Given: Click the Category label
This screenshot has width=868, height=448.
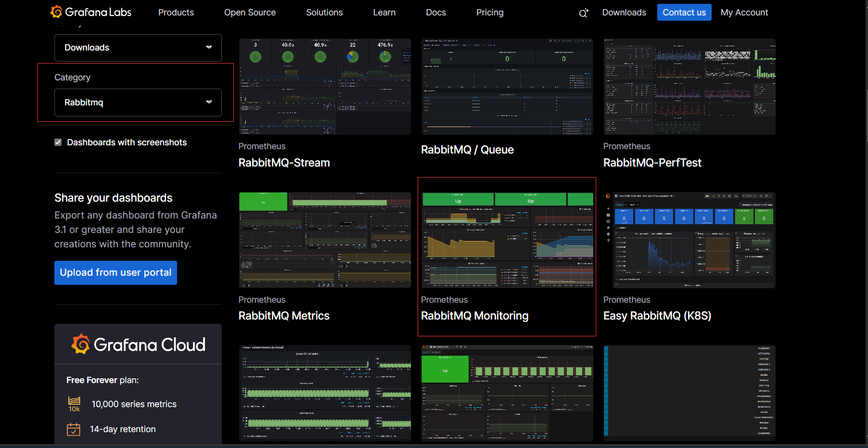Looking at the screenshot, I should coord(72,77).
